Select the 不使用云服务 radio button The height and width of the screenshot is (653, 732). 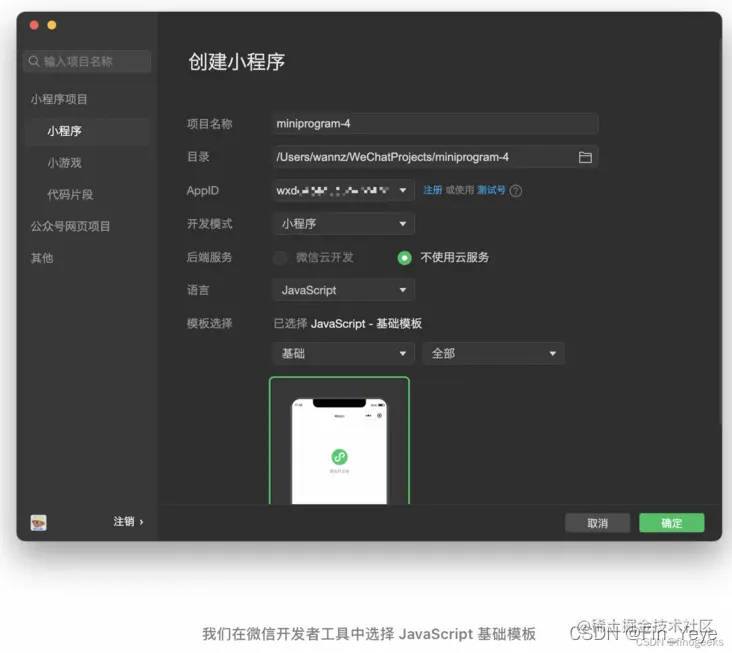click(404, 258)
